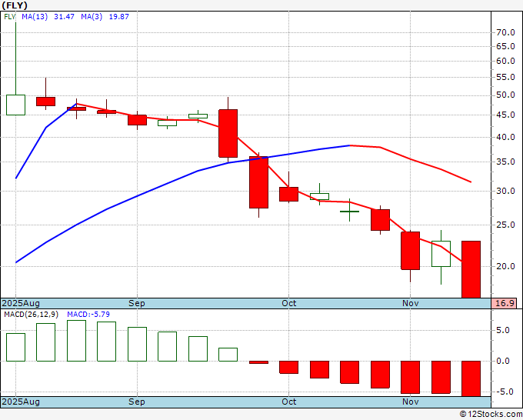This screenshot has width=523, height=420.
Task: Click the MACD:-5.79 value label
Action: pyautogui.click(x=88, y=315)
